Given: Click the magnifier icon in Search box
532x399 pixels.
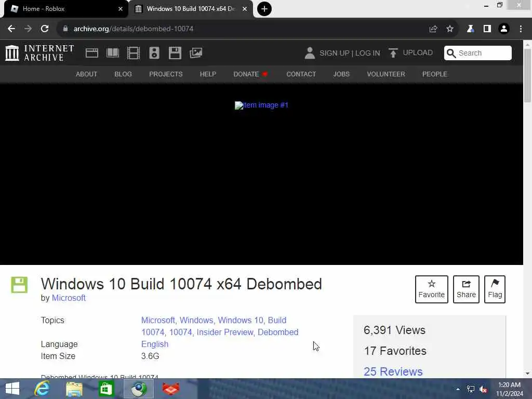Looking at the screenshot, I should click(451, 54).
